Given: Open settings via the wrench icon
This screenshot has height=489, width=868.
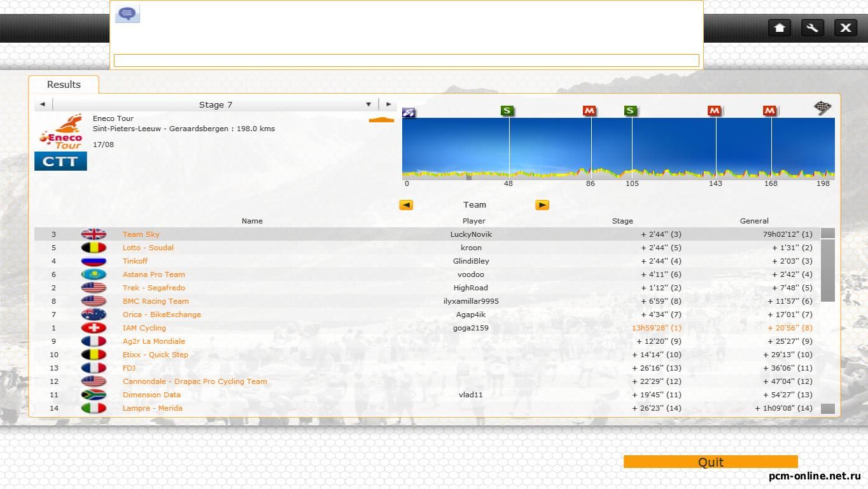Looking at the screenshot, I should [813, 27].
